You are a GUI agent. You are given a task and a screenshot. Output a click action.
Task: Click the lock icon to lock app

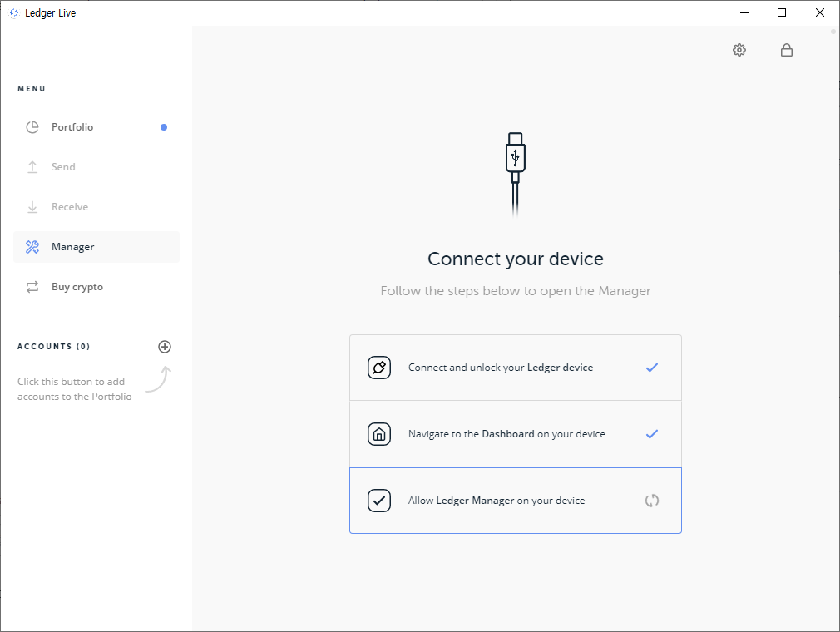click(x=787, y=50)
